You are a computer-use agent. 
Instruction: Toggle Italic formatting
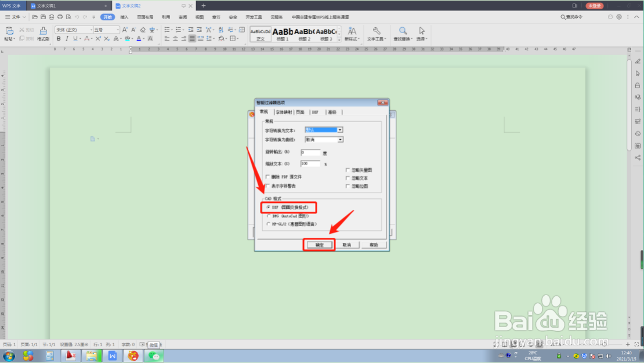pos(67,39)
